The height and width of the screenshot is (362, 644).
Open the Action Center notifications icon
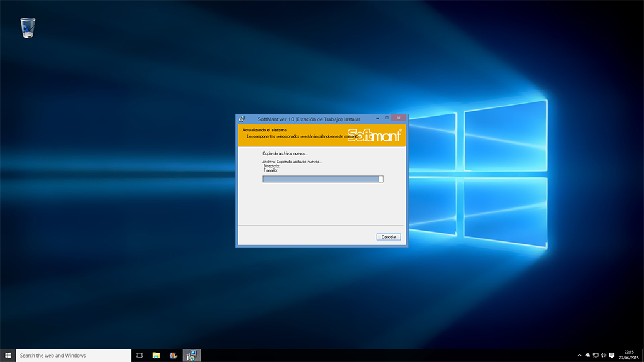(612, 355)
